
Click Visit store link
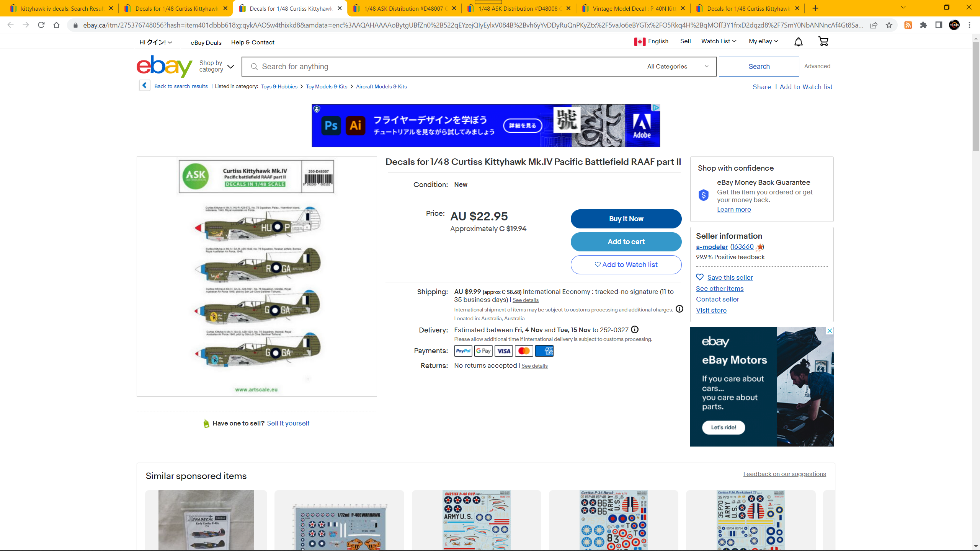711,310
